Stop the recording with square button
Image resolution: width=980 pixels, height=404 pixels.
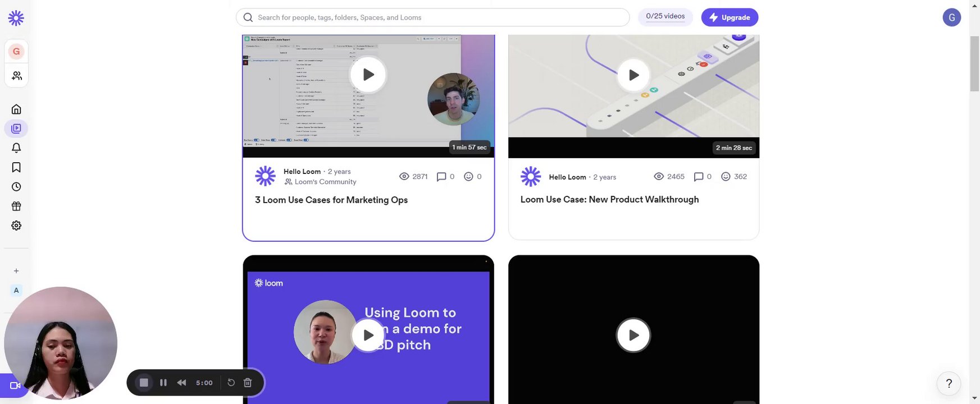(144, 383)
